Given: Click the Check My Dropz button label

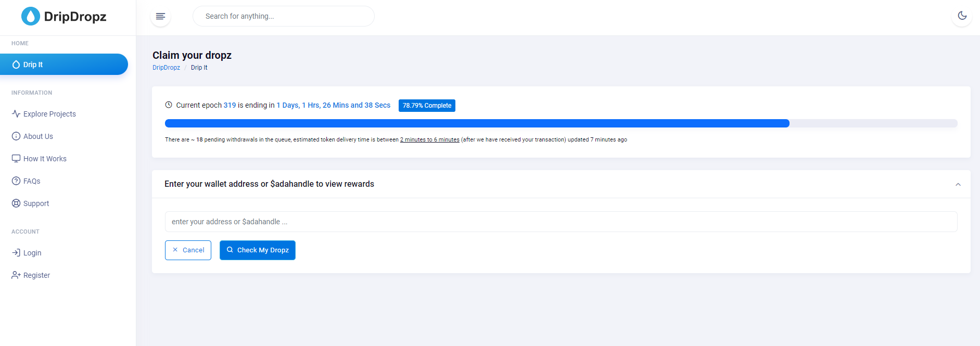Looking at the screenshot, I should pyautogui.click(x=263, y=250).
